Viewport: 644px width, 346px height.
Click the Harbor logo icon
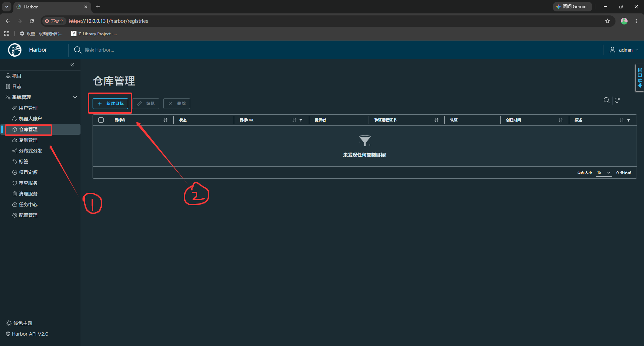pos(15,50)
